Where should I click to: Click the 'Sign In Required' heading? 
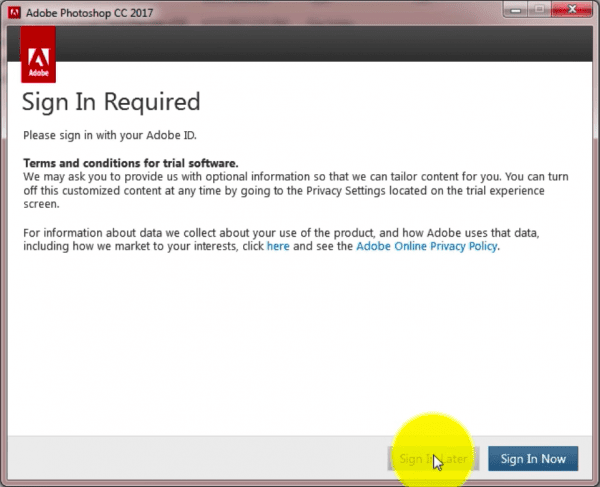111,102
